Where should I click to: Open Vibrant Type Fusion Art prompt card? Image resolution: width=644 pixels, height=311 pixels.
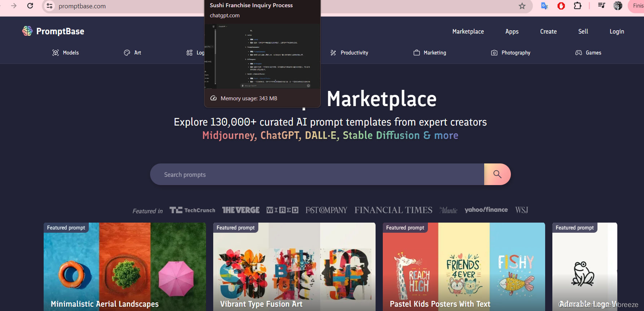(294, 267)
